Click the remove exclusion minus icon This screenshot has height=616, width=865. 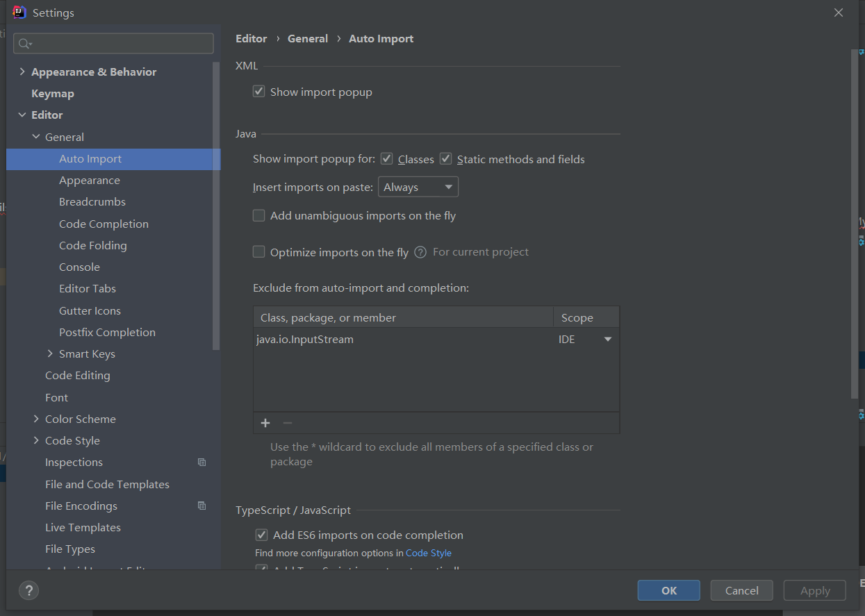288,423
